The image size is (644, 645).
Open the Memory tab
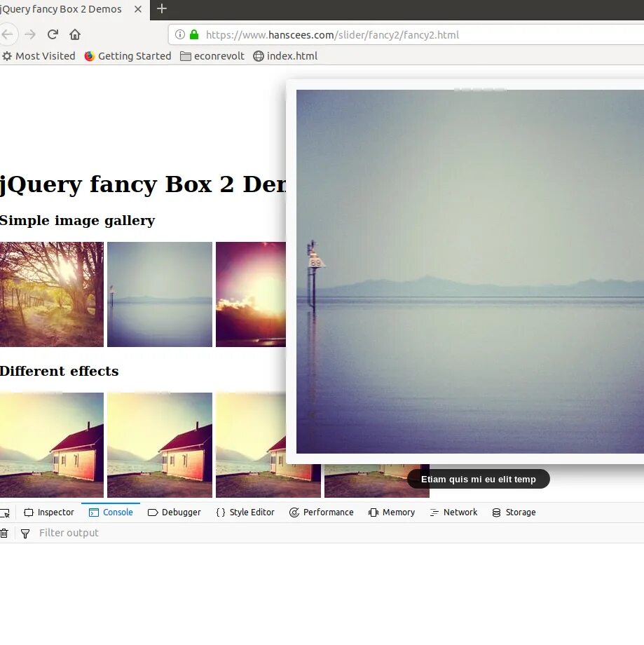391,512
